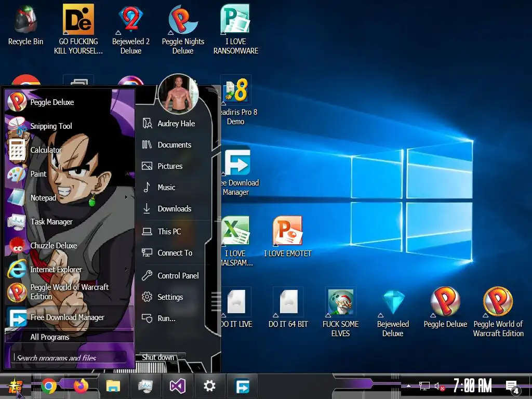This screenshot has width=532, height=399.
Task: Open Task Manager taskbar icon
Action: point(145,386)
